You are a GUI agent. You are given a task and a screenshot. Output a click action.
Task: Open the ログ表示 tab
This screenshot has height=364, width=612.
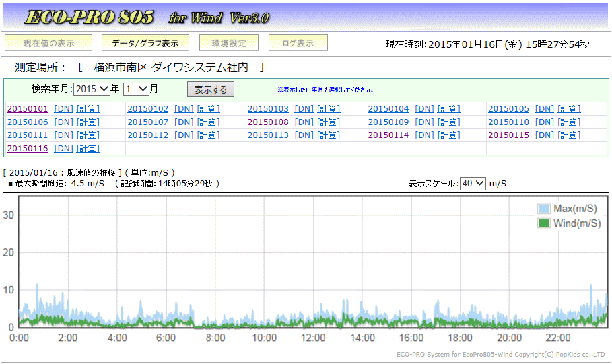[x=298, y=43]
